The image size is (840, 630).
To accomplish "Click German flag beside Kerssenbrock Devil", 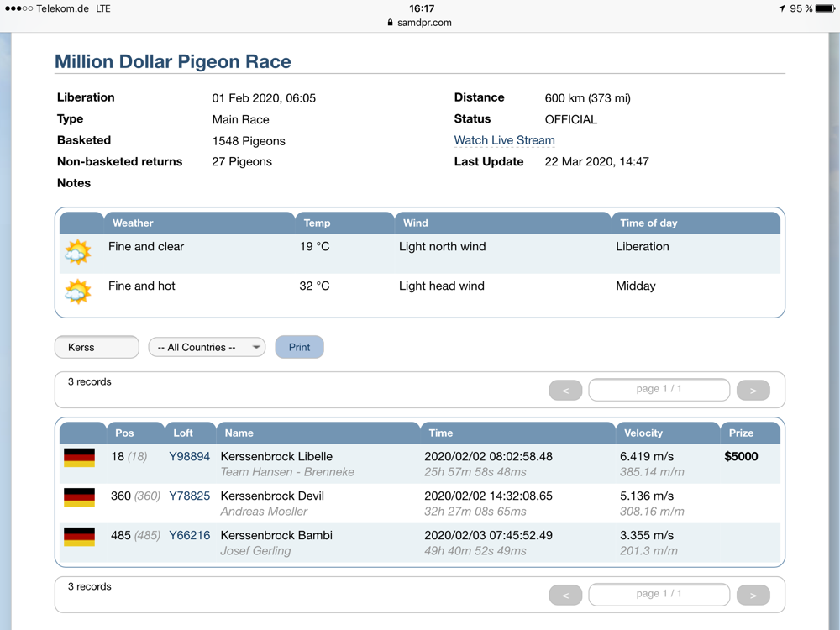I will pos(80,497).
